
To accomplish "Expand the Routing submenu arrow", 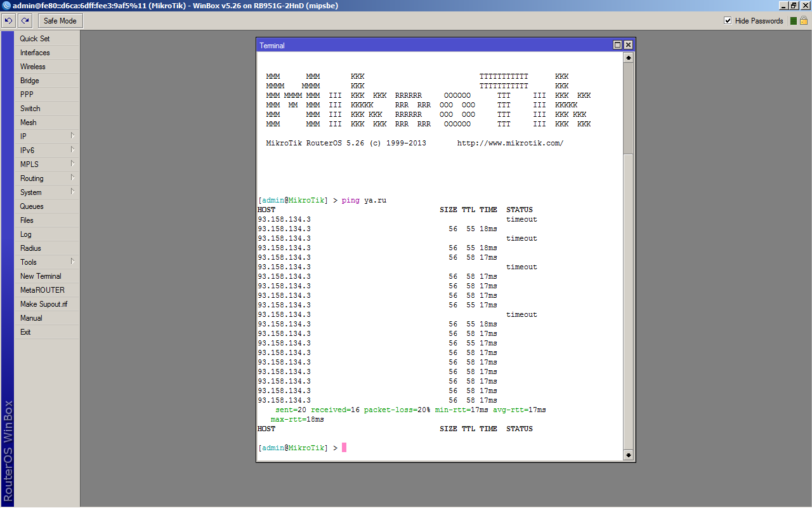I will (x=73, y=178).
